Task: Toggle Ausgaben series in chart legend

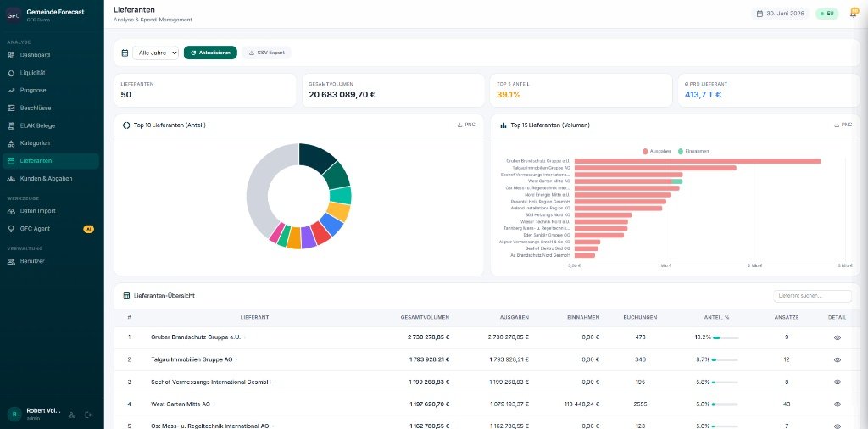Action: click(658, 151)
